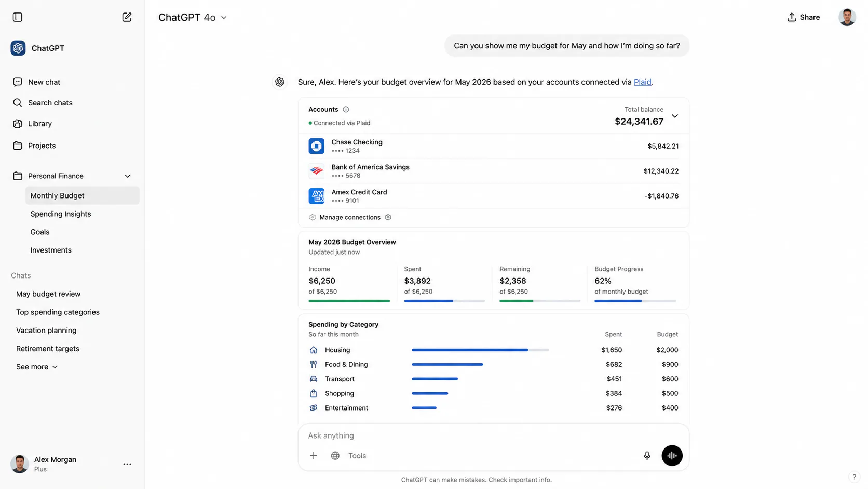Collapse the Personal Finance project
The height and width of the screenshot is (489, 868).
point(128,176)
